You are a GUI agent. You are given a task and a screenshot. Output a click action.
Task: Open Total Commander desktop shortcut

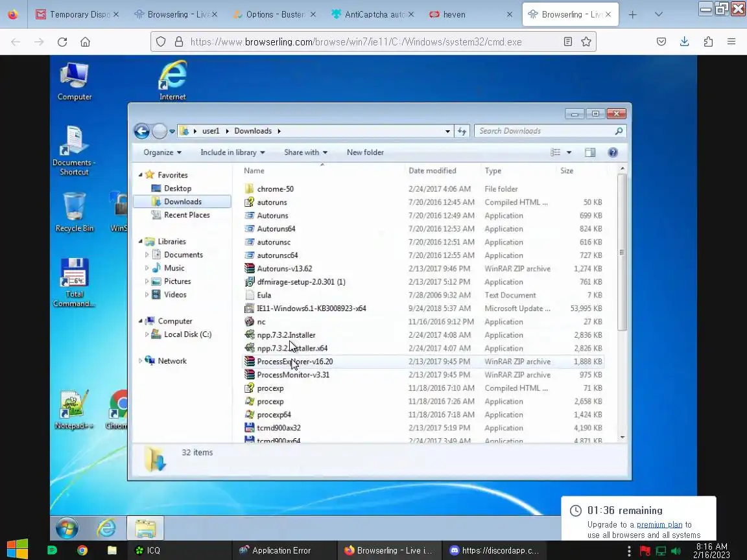pos(75,282)
